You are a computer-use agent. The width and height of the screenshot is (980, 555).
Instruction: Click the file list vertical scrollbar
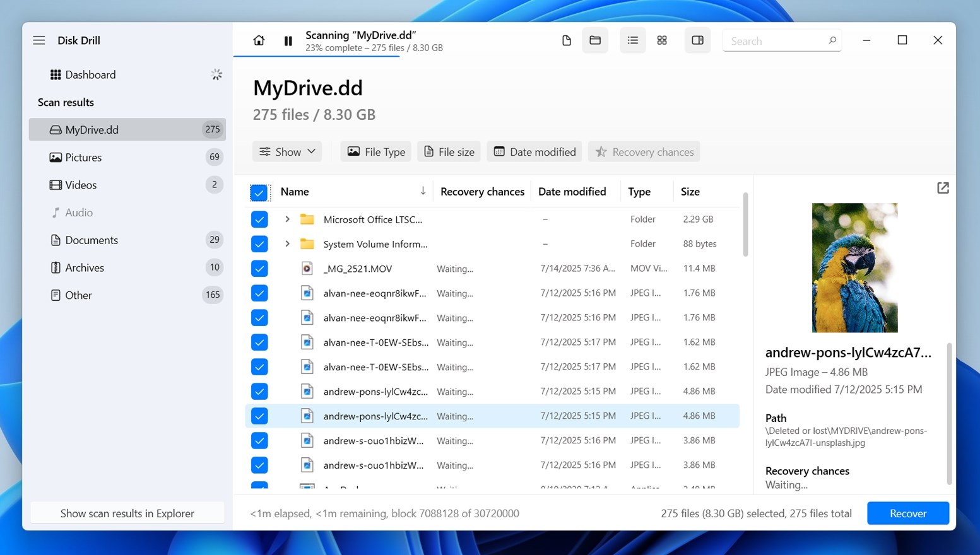coord(745,225)
